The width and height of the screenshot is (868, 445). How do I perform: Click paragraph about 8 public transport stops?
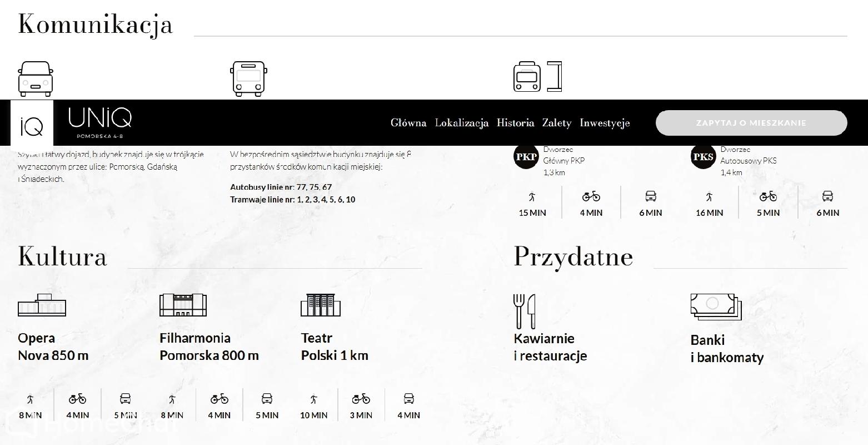click(x=321, y=160)
